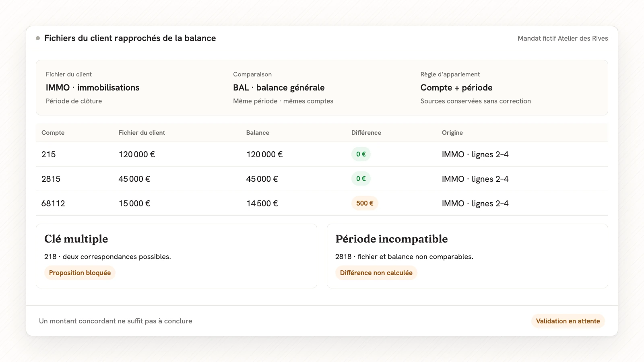Click client file amount '15 000 €'
Image resolution: width=644 pixels, height=362 pixels.
click(x=134, y=204)
